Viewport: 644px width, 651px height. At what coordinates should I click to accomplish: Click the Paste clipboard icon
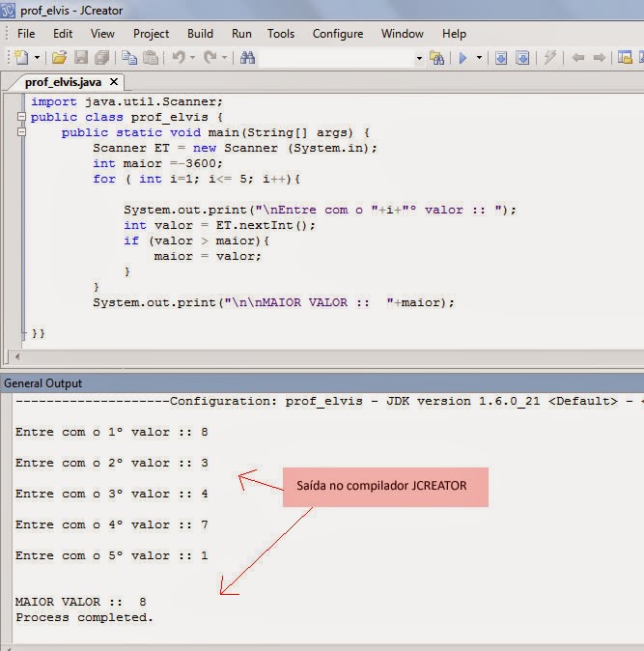coord(151,57)
